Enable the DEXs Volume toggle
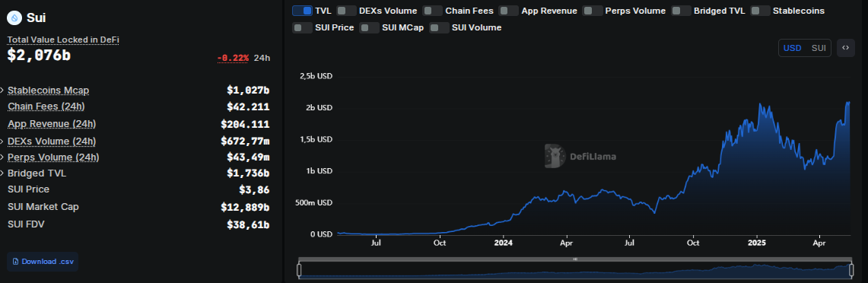This screenshot has height=283, width=868. coord(347,11)
